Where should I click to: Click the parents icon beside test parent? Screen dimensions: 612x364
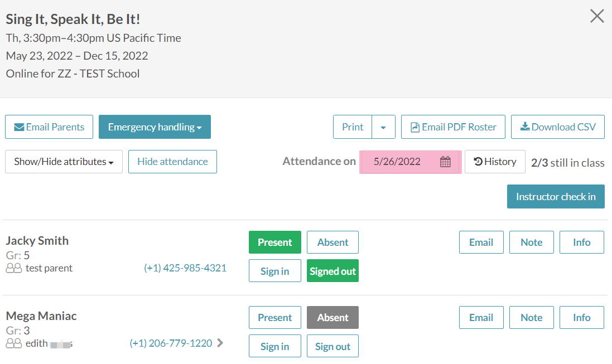point(13,268)
